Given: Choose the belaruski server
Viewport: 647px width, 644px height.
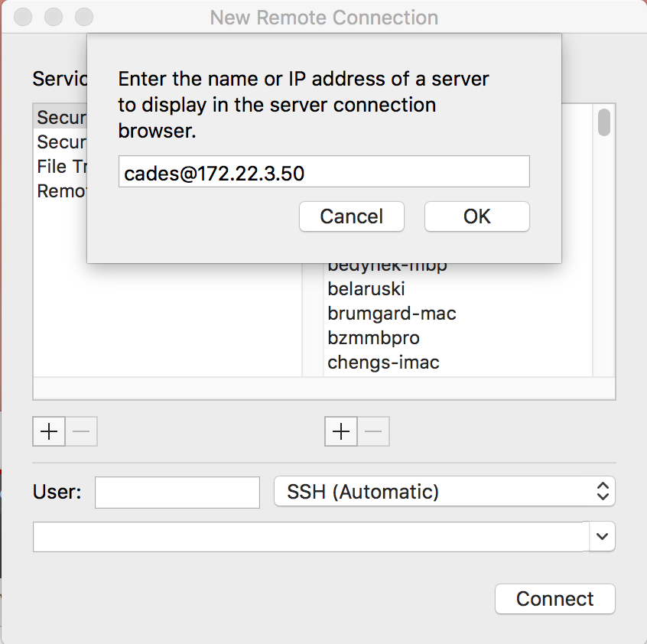Looking at the screenshot, I should [366, 289].
